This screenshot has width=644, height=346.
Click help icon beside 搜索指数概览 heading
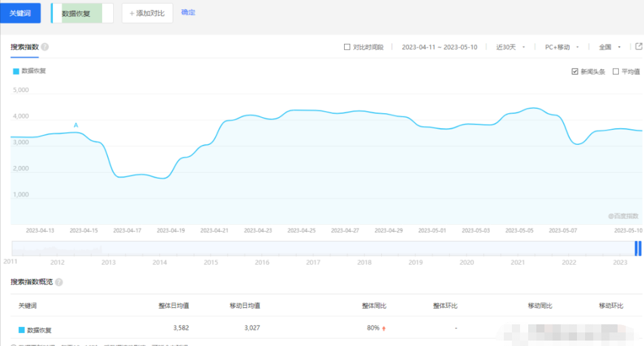(59, 282)
